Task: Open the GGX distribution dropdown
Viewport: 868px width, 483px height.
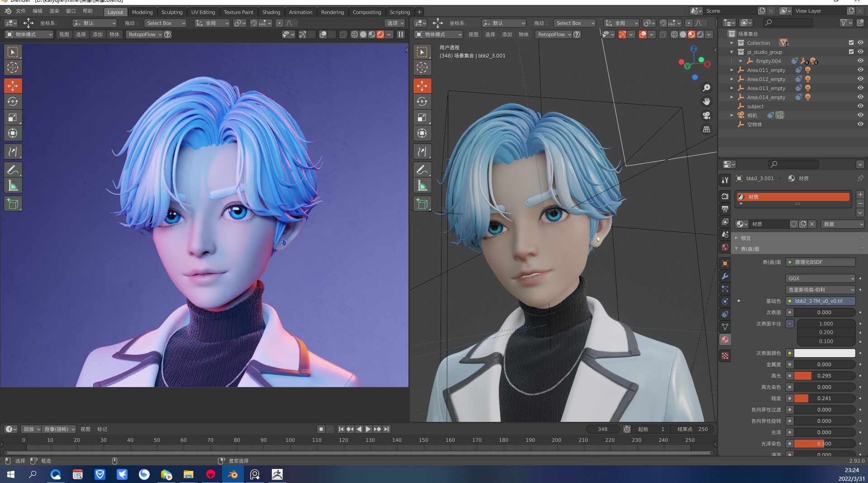Action: 820,278
